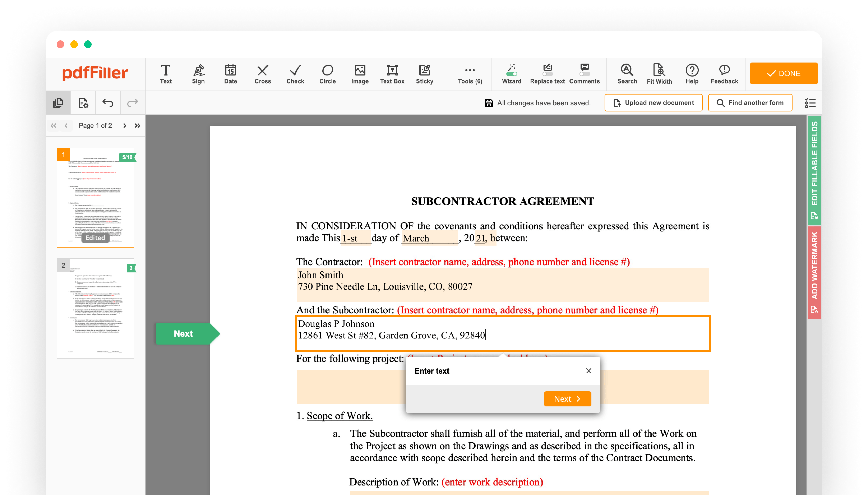Go to next page with the chevron arrow
The image size is (868, 495).
(x=125, y=126)
